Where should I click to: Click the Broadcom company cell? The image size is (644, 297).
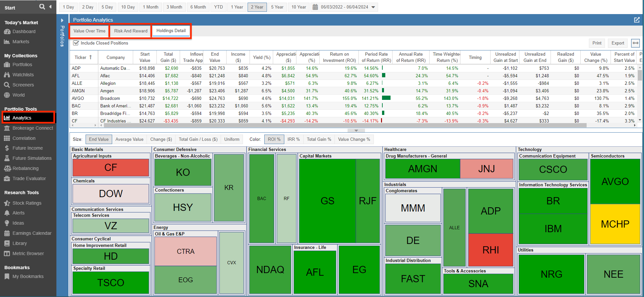115,98
